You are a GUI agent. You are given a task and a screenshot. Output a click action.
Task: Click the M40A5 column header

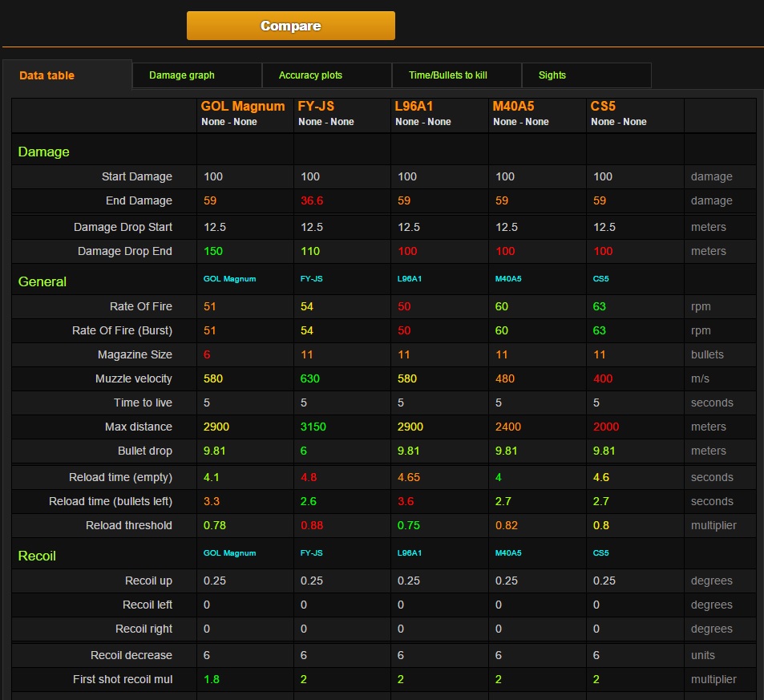[513, 107]
